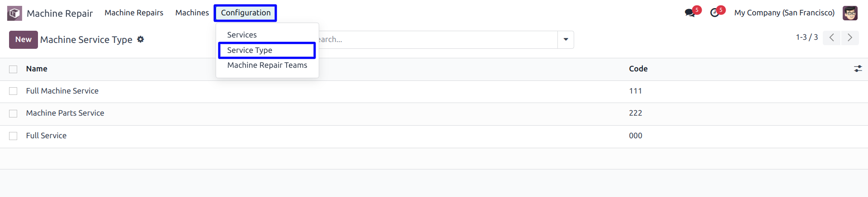Sort by the Code column header
The width and height of the screenshot is (868, 197).
coord(638,69)
